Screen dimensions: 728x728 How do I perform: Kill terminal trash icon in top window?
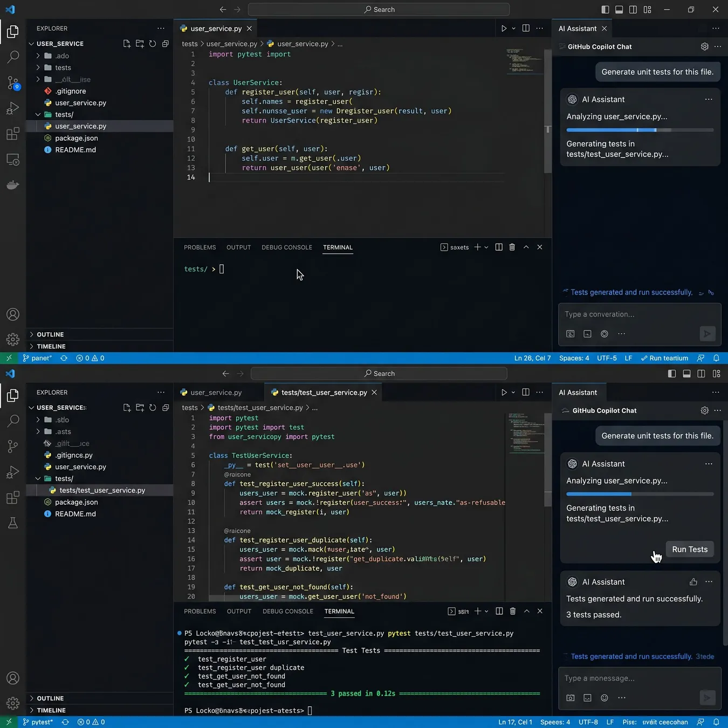pyautogui.click(x=512, y=247)
